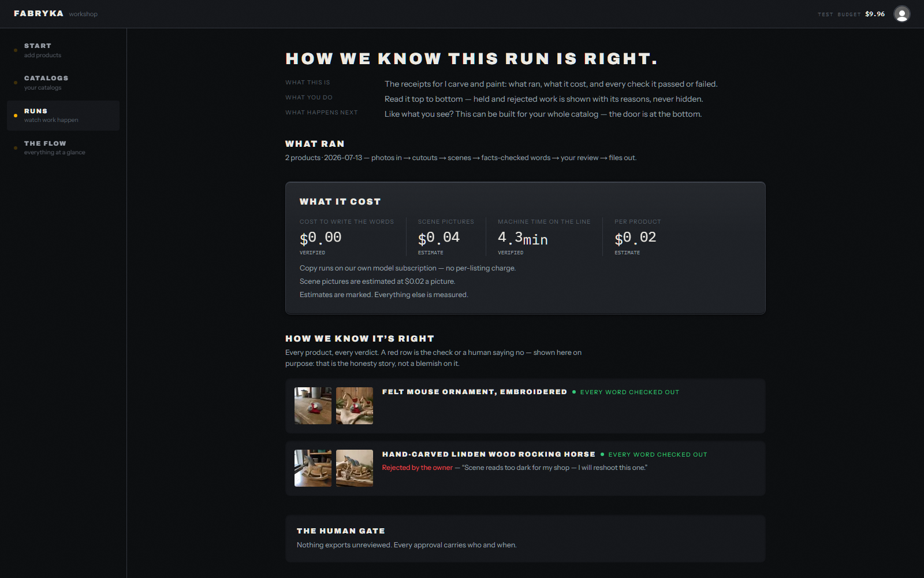Viewport: 924px width, 578px height.
Task: Open second rocking horse scene thumbnail
Action: pyautogui.click(x=355, y=468)
